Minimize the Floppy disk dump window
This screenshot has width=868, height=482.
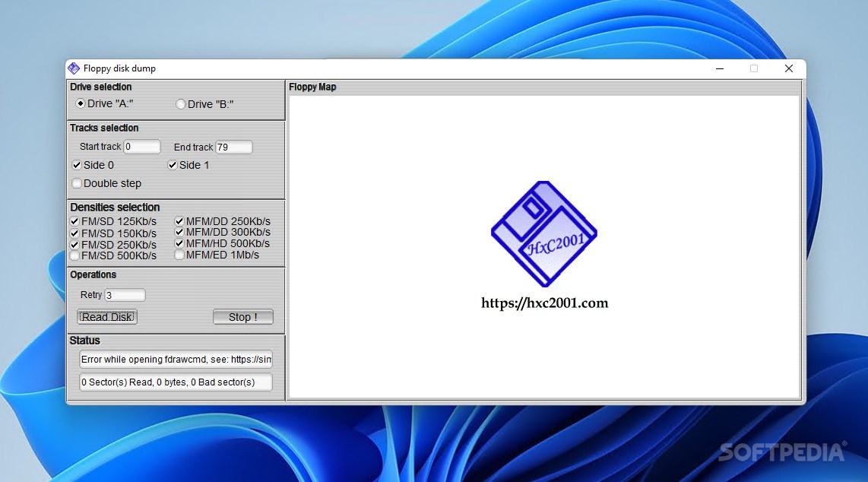click(x=720, y=68)
